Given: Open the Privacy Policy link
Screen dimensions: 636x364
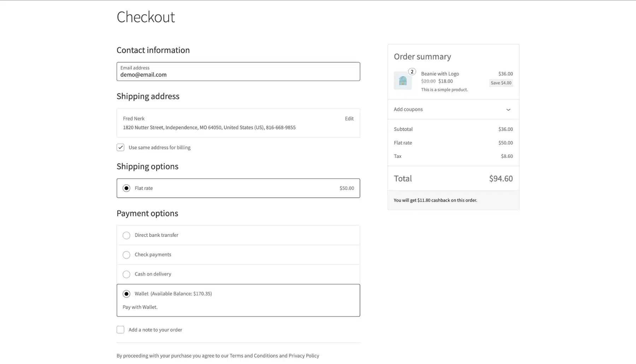Looking at the screenshot, I should point(304,356).
